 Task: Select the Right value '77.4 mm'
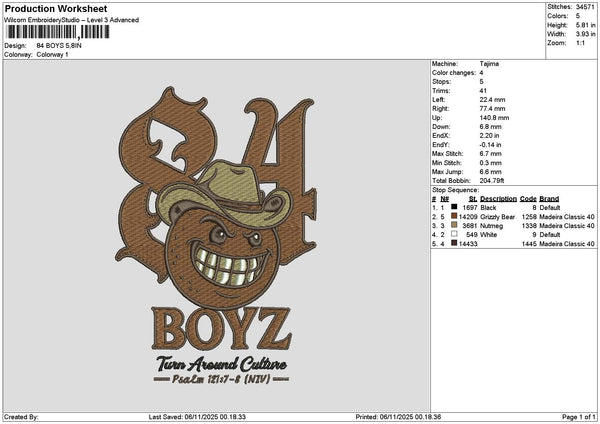(492, 109)
